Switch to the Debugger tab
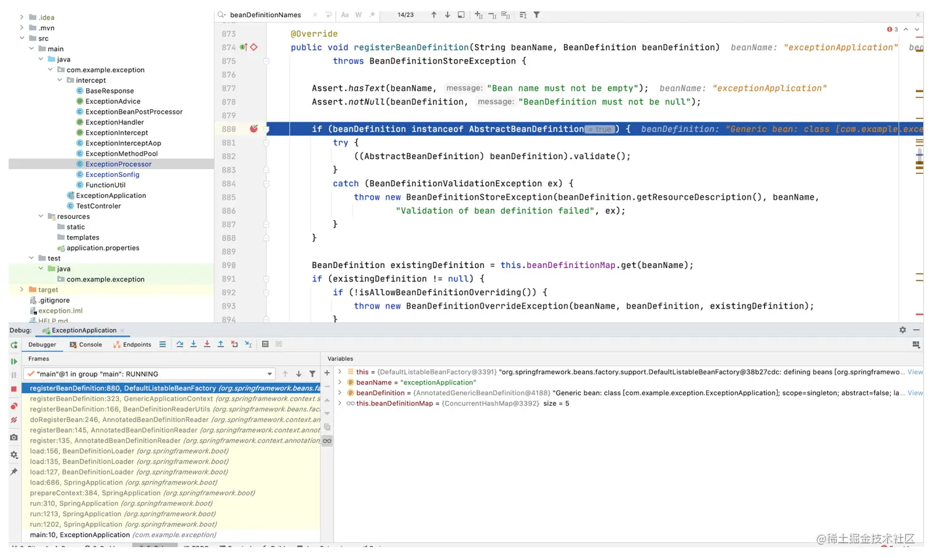930x560 pixels. coord(42,345)
